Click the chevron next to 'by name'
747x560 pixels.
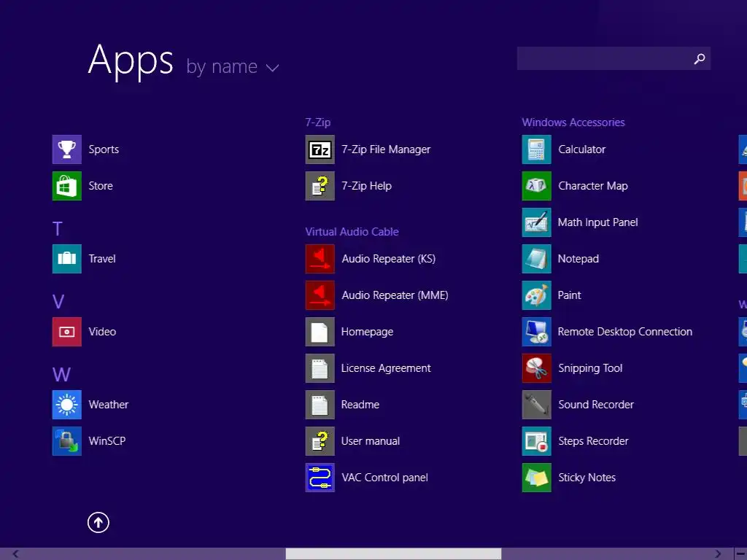(x=273, y=68)
